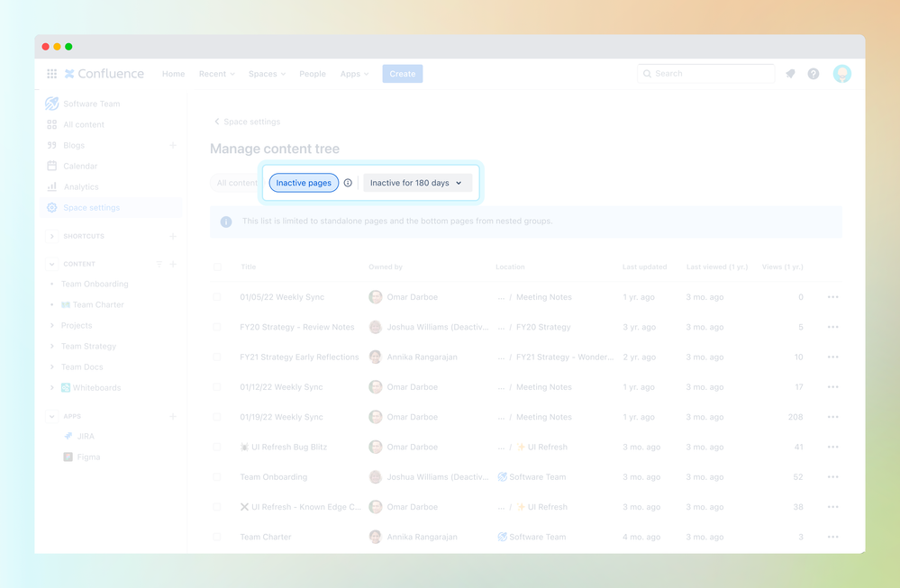
Task: Open Meeting Notes location for 01/05/22 Weekly Sync
Action: click(x=543, y=297)
